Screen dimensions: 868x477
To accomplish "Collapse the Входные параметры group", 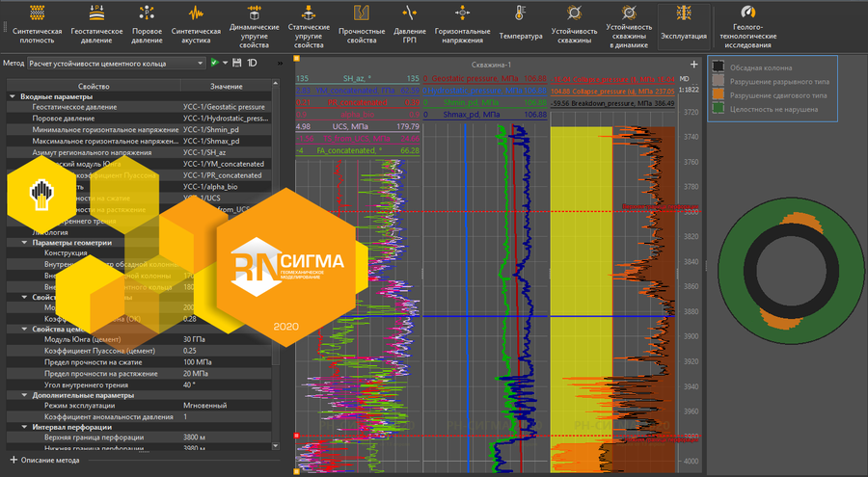I will tap(13, 96).
